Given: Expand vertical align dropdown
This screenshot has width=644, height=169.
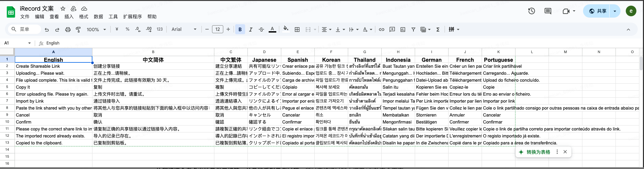Looking at the screenshot, I should click(344, 30).
